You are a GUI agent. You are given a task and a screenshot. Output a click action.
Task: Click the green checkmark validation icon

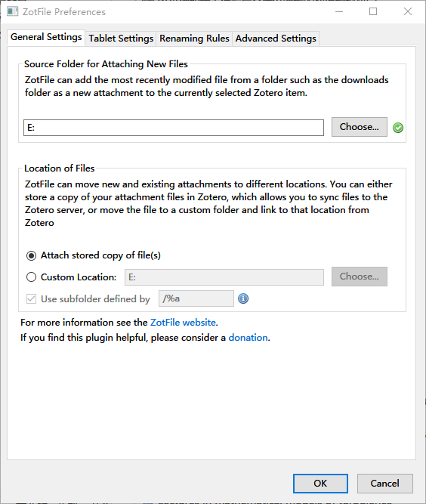[398, 128]
